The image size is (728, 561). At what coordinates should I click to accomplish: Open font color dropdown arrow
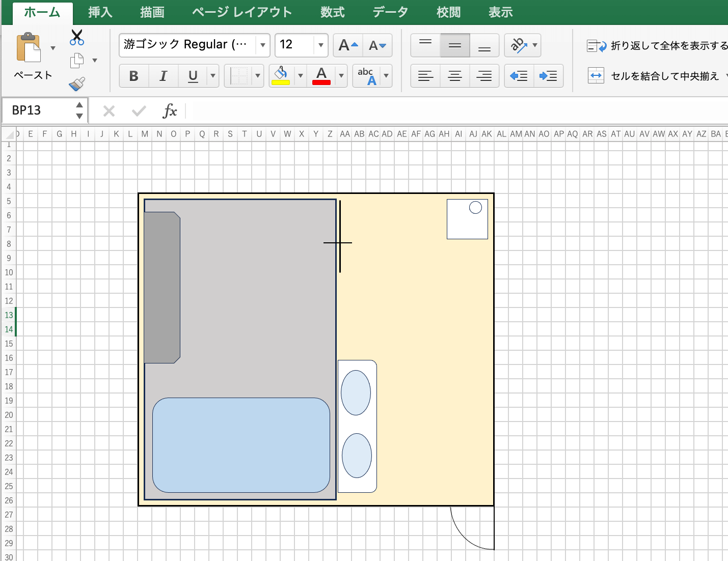(x=341, y=76)
